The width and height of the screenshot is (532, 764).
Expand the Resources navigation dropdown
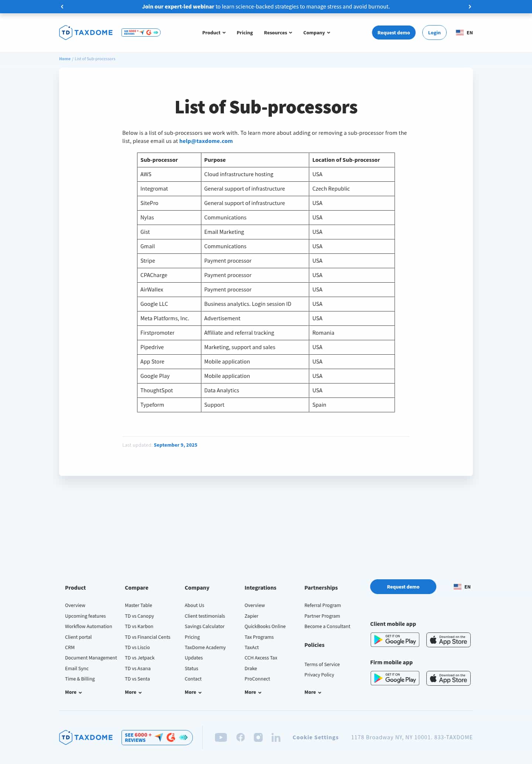click(278, 33)
